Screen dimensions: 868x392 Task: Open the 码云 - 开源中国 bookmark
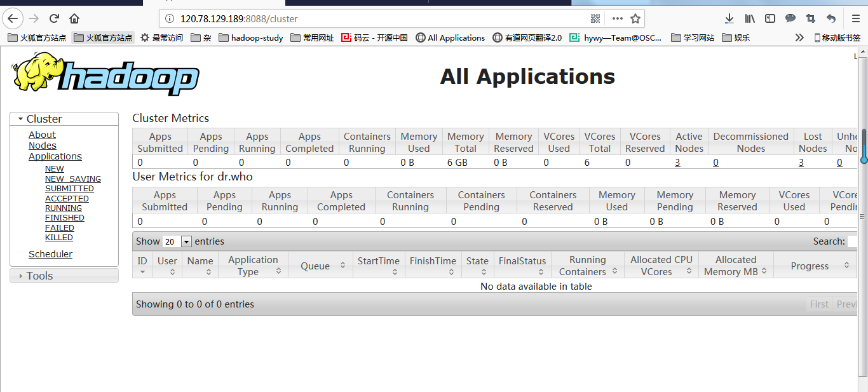point(374,37)
